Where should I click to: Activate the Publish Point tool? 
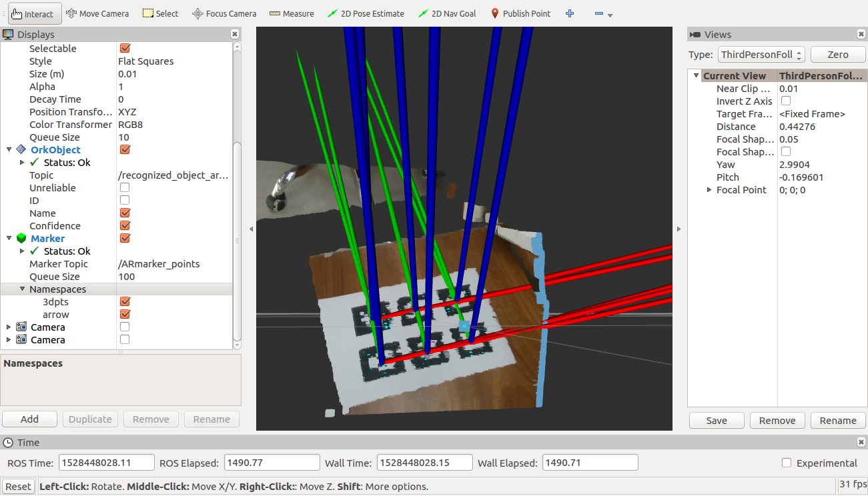click(x=520, y=13)
